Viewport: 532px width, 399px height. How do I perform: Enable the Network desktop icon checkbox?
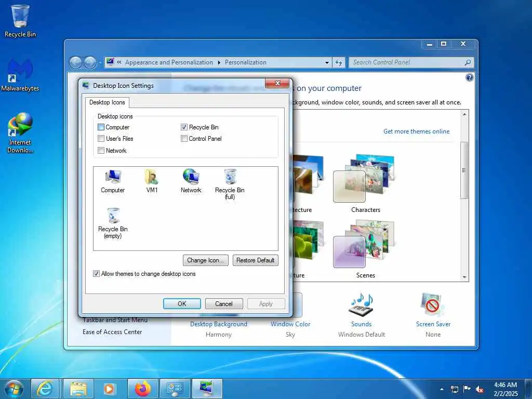click(101, 150)
